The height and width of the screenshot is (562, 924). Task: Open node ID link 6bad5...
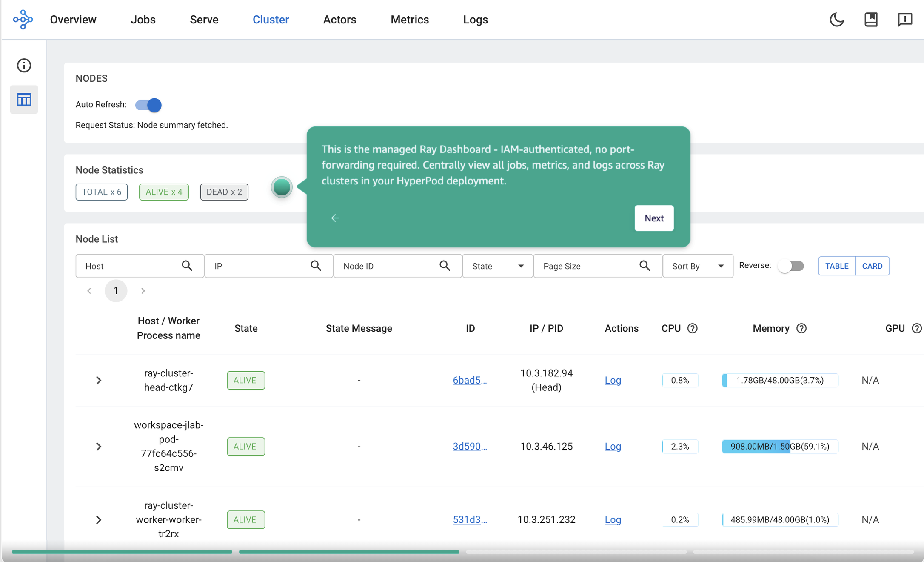tap(470, 380)
